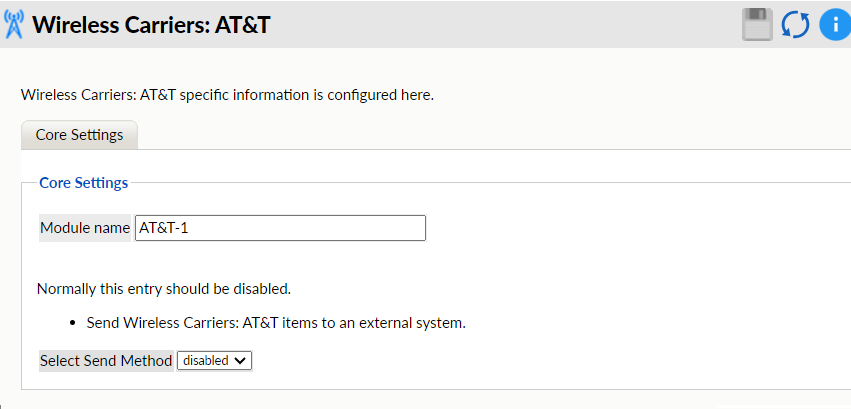Viewport: 851px width, 409px height.
Task: Click into the Module name text field
Action: tap(280, 228)
